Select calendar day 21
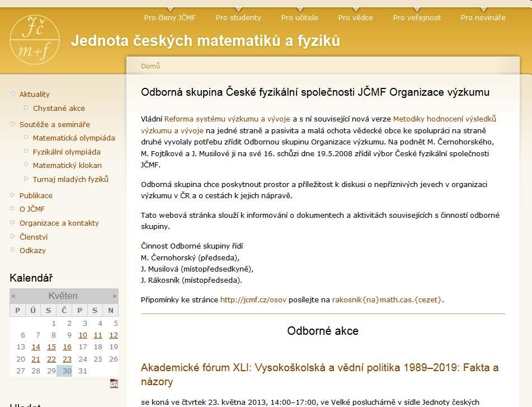Image resolution: width=532 pixels, height=407 pixels. click(x=36, y=359)
